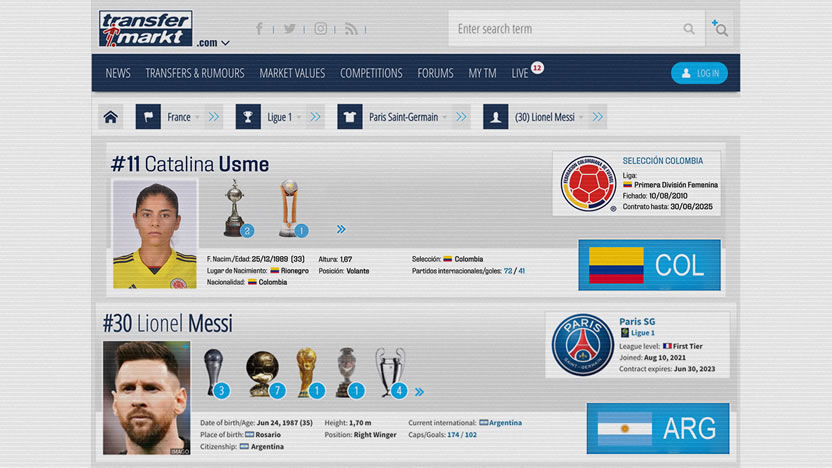Expand the (30) Lionel Messi player dropdown
Image resolution: width=832 pixels, height=468 pixels.
tap(581, 117)
